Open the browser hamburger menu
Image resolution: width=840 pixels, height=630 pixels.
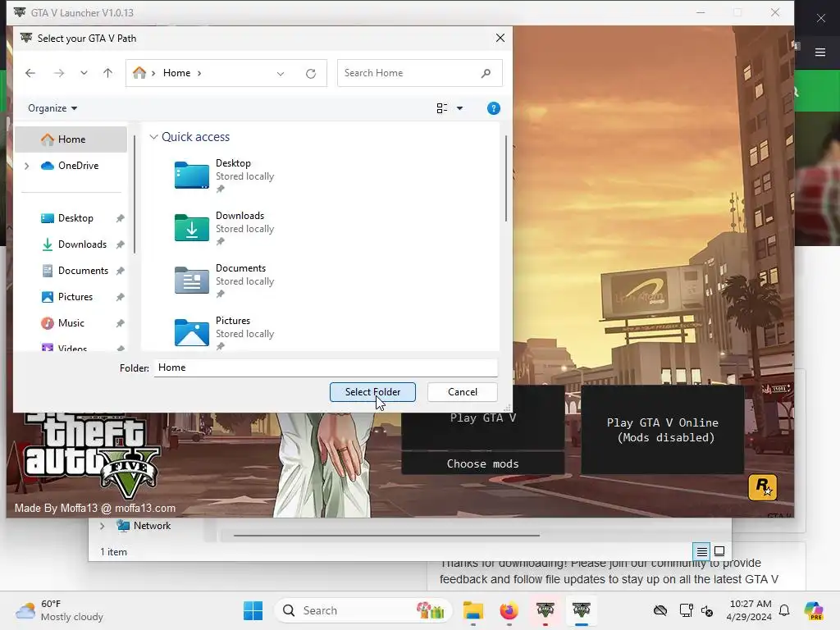(x=820, y=52)
